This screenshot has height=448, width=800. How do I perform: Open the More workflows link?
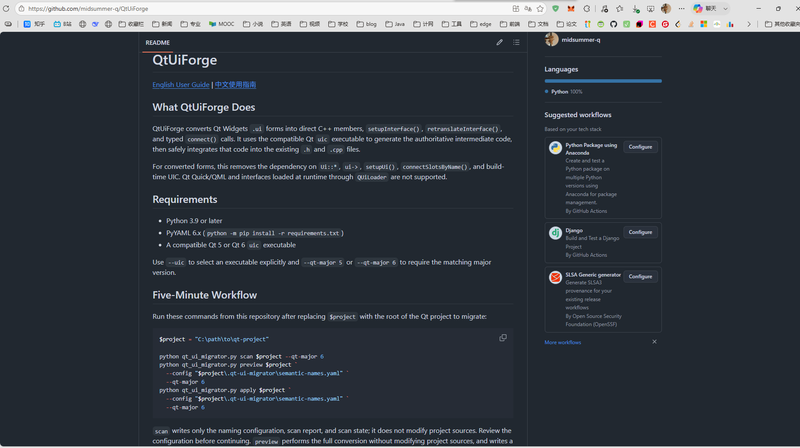[563, 342]
